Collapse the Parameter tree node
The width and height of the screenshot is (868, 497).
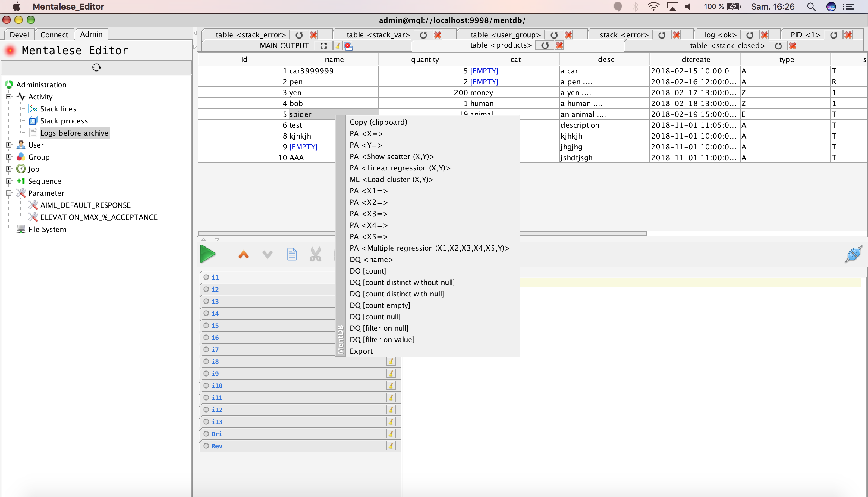point(9,193)
